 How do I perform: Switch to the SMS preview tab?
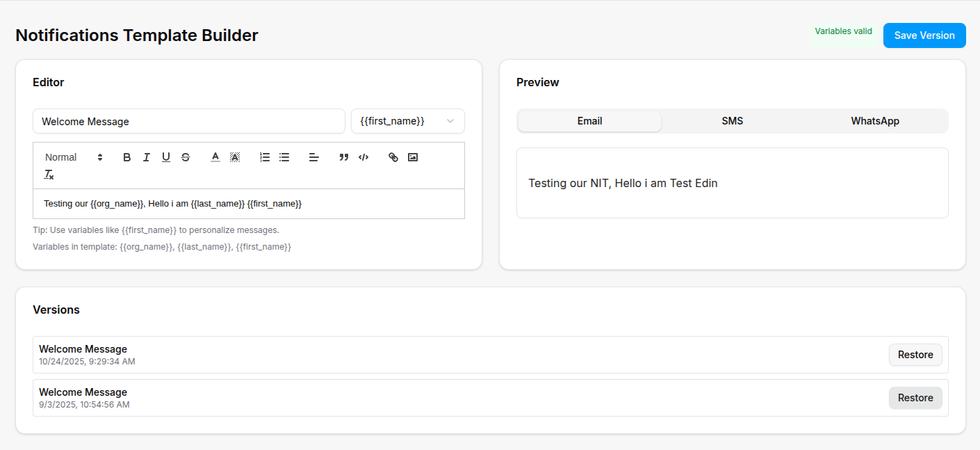point(732,120)
